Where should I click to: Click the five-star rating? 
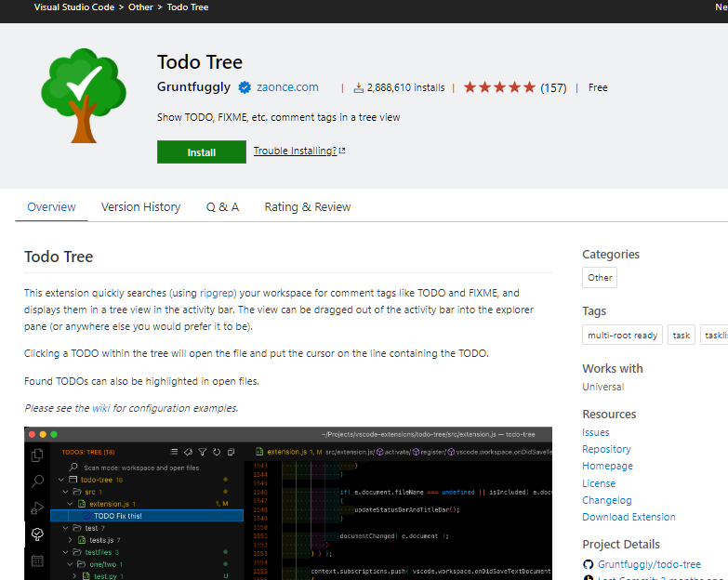(x=499, y=87)
